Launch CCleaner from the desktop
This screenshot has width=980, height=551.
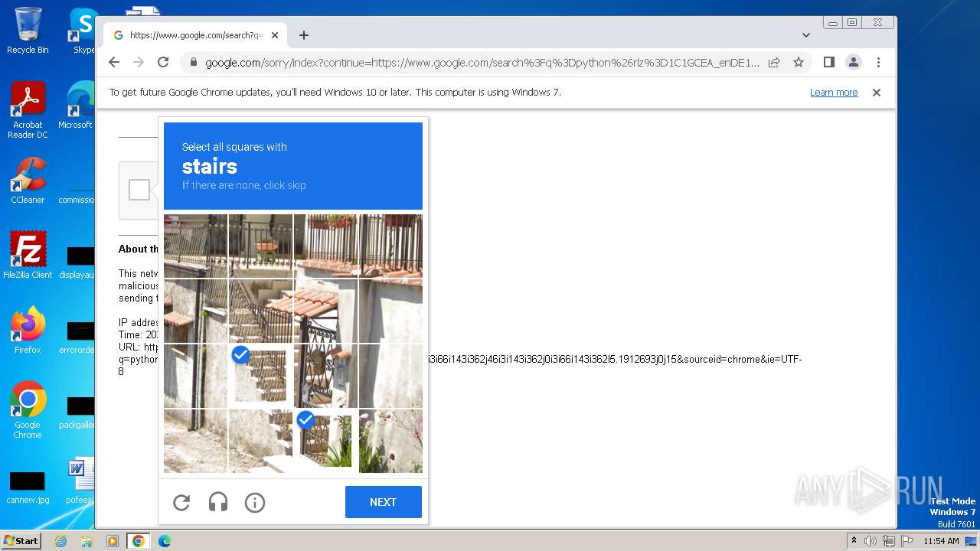28,181
